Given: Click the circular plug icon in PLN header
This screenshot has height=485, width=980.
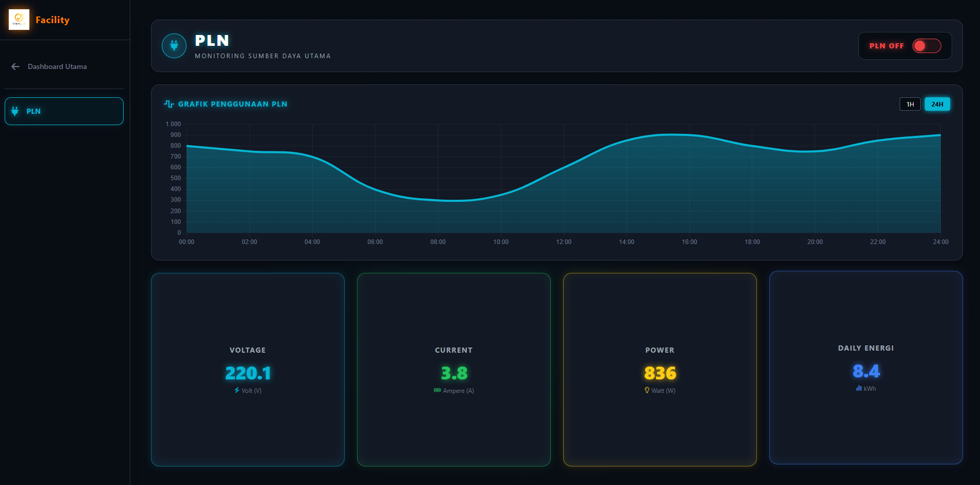Looking at the screenshot, I should (x=174, y=46).
